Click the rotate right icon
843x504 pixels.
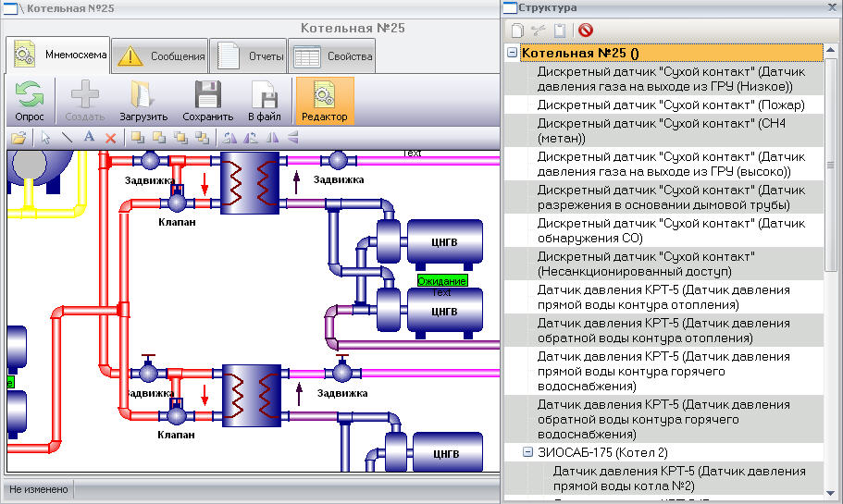tap(251, 138)
